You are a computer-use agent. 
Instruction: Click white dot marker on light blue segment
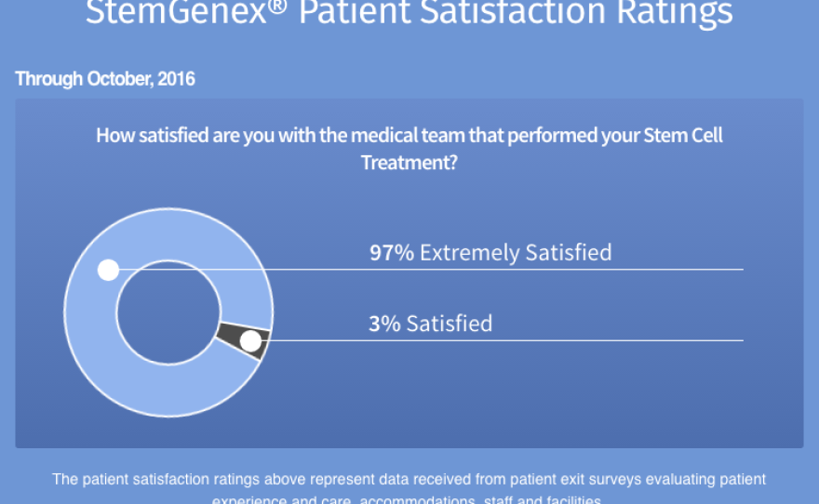click(x=108, y=270)
